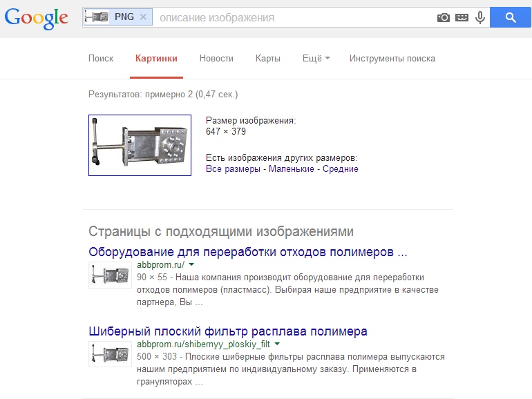Expand arrow beside abbprom.ru/shibernyy_ploskiy_filt

[x=277, y=344]
